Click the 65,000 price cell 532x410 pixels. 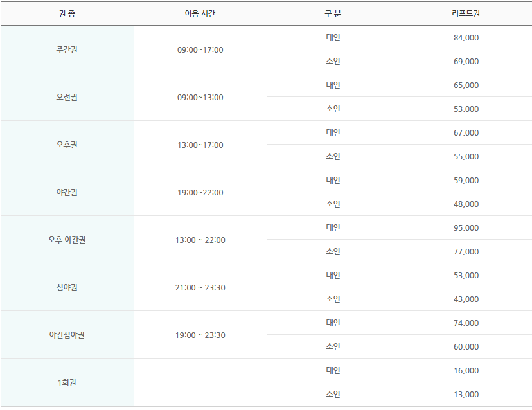pos(466,85)
